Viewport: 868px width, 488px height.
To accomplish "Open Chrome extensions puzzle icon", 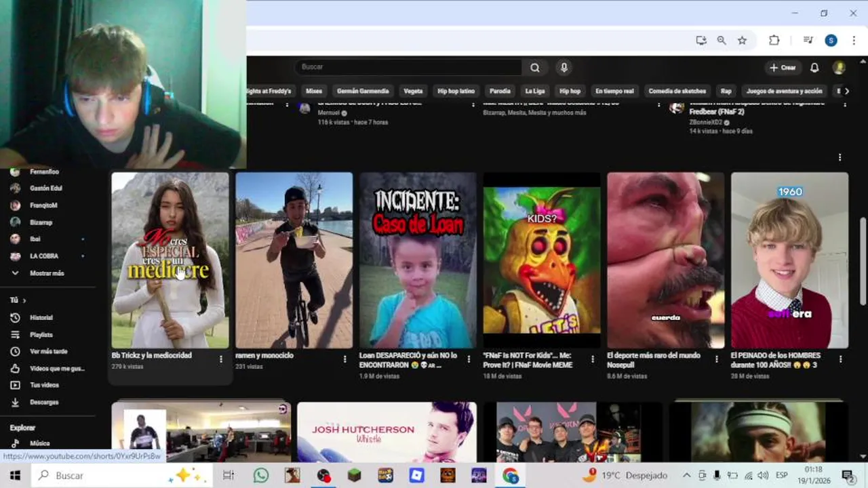I will [x=774, y=40].
